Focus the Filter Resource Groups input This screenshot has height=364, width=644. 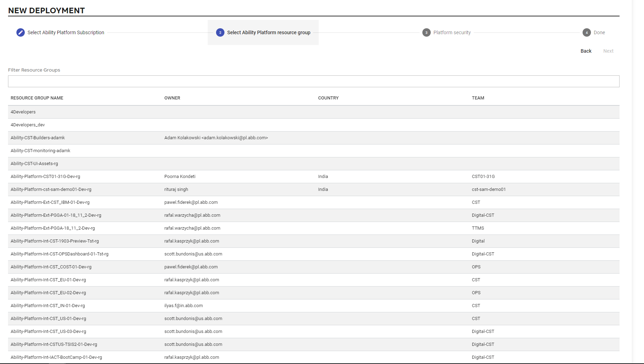tap(314, 81)
